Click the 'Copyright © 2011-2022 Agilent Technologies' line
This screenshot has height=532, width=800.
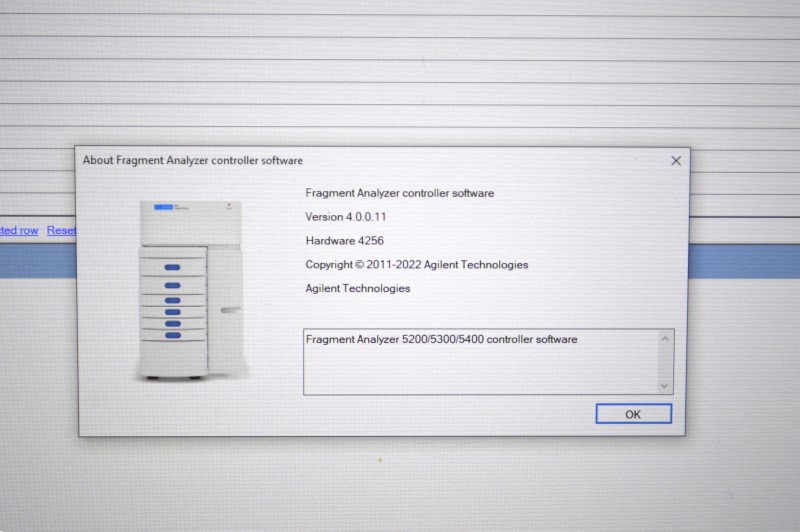416,265
